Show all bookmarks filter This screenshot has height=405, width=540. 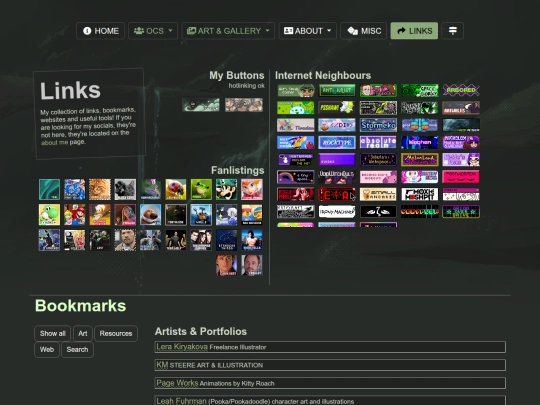tap(52, 333)
